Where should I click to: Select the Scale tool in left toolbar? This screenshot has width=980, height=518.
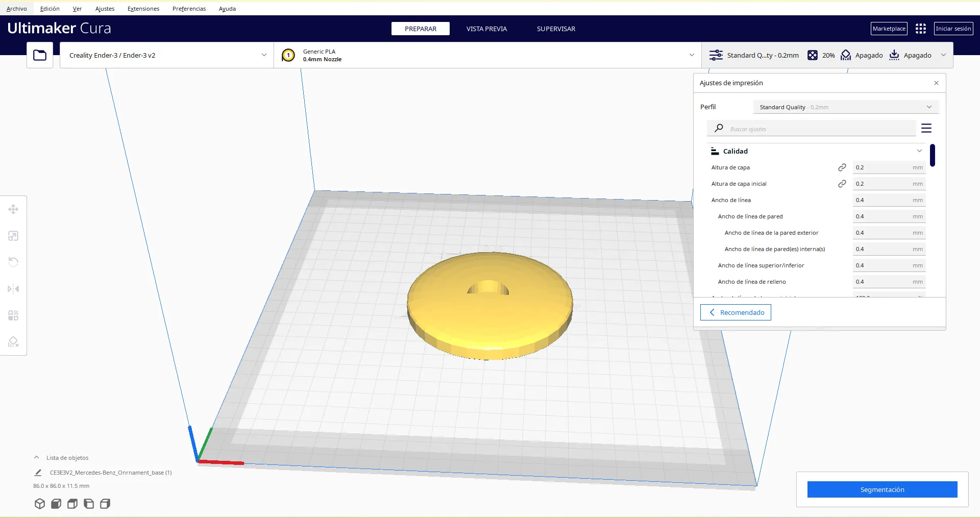[13, 236]
